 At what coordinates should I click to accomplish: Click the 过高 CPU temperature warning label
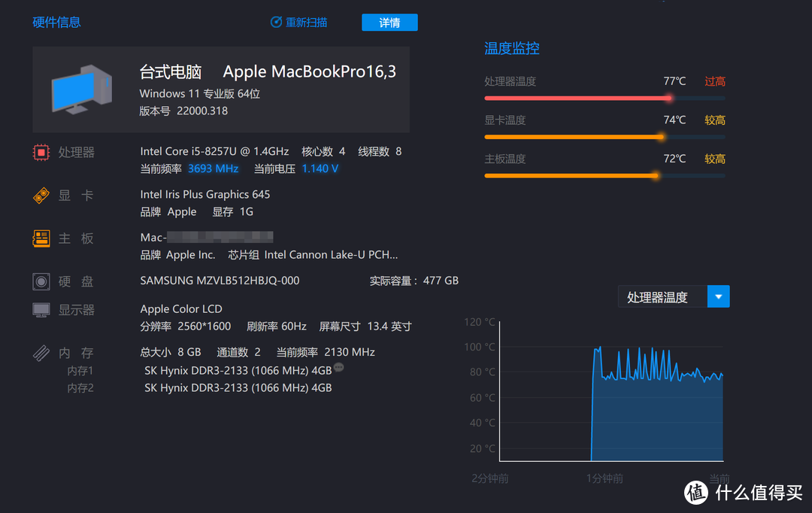714,80
